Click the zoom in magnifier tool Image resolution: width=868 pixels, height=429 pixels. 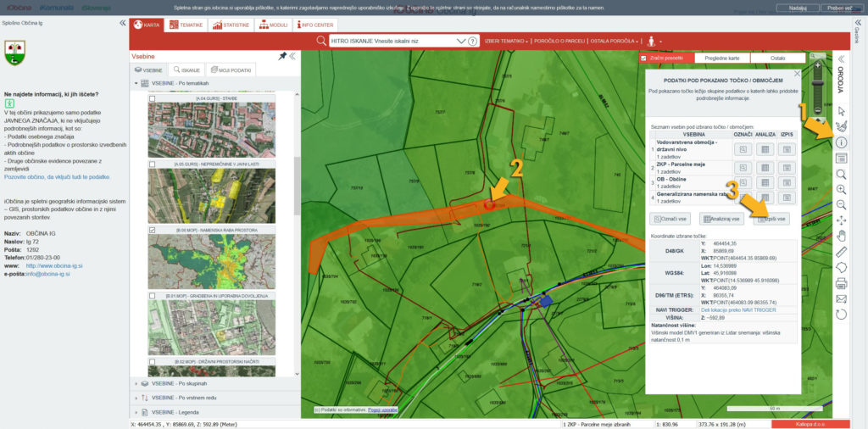click(x=841, y=188)
